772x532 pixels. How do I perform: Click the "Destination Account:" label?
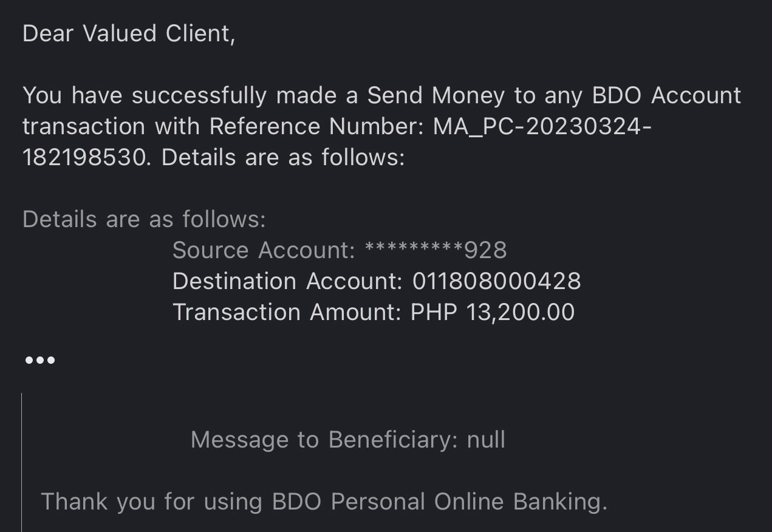287,281
